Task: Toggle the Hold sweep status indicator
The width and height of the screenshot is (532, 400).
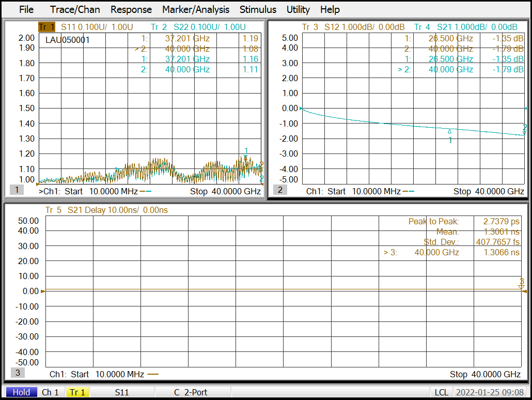Action: coord(21,392)
